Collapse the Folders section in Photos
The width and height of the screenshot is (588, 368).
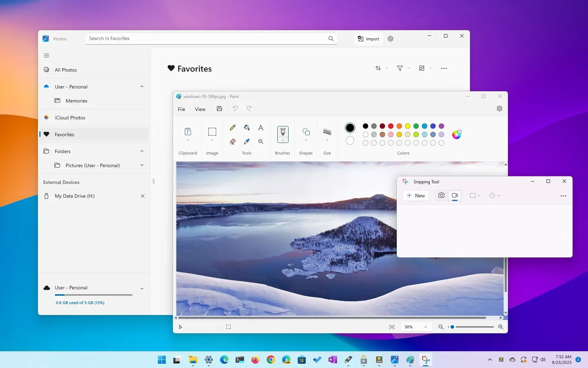tap(142, 151)
